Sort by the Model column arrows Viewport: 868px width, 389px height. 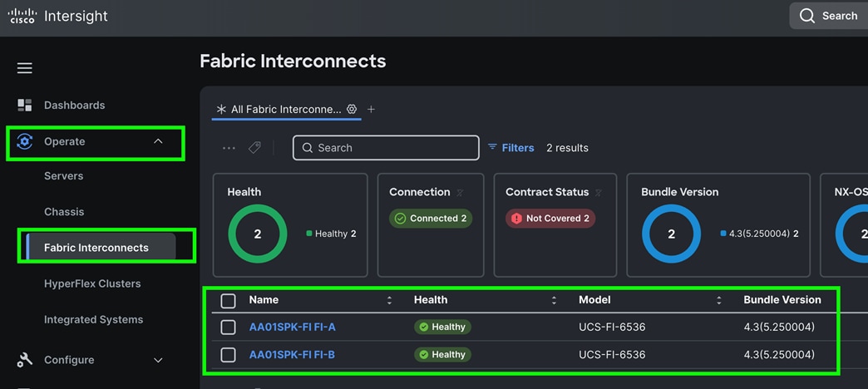click(719, 300)
